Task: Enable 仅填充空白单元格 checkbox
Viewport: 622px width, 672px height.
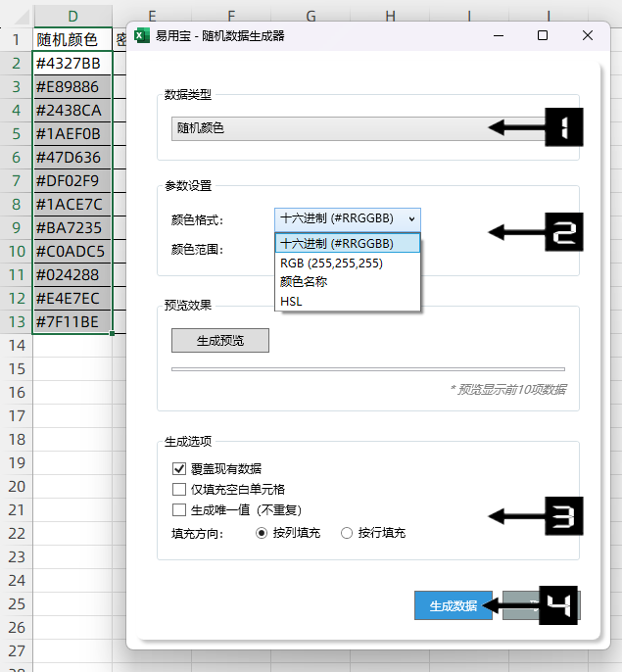Action: click(x=179, y=489)
